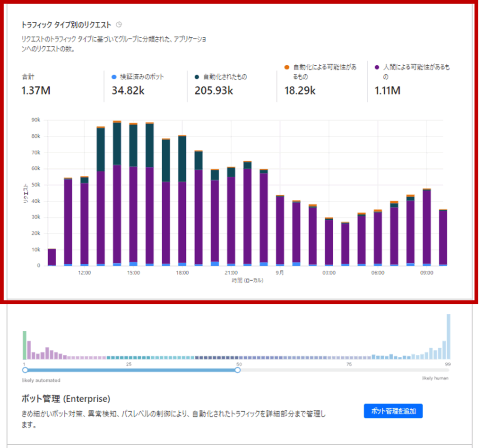Click the 合計 1.37M total value
The height and width of the screenshot is (448, 484).
click(x=36, y=91)
